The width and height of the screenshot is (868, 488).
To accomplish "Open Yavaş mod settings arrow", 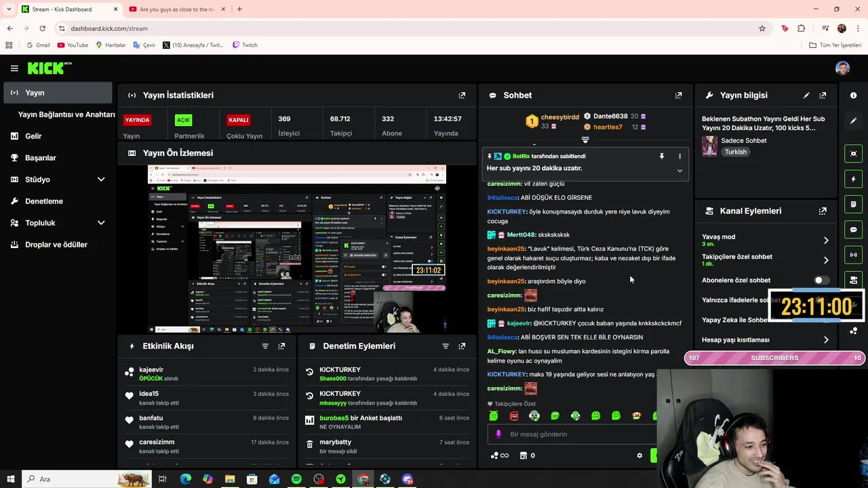I will 826,241.
